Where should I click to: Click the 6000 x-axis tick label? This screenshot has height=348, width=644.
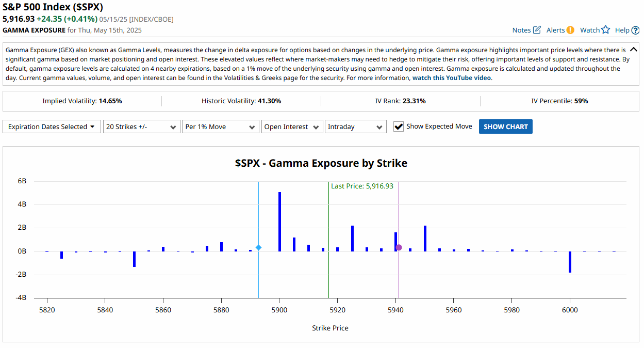[x=570, y=310]
